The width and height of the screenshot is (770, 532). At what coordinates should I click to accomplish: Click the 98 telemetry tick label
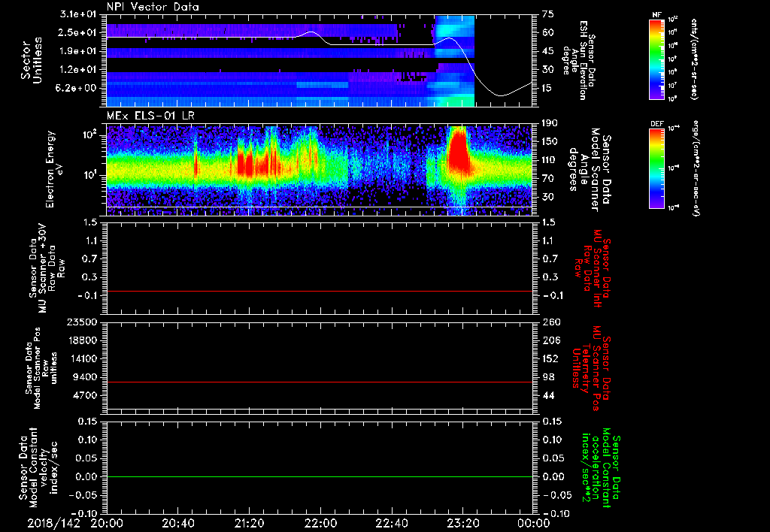tap(547, 377)
